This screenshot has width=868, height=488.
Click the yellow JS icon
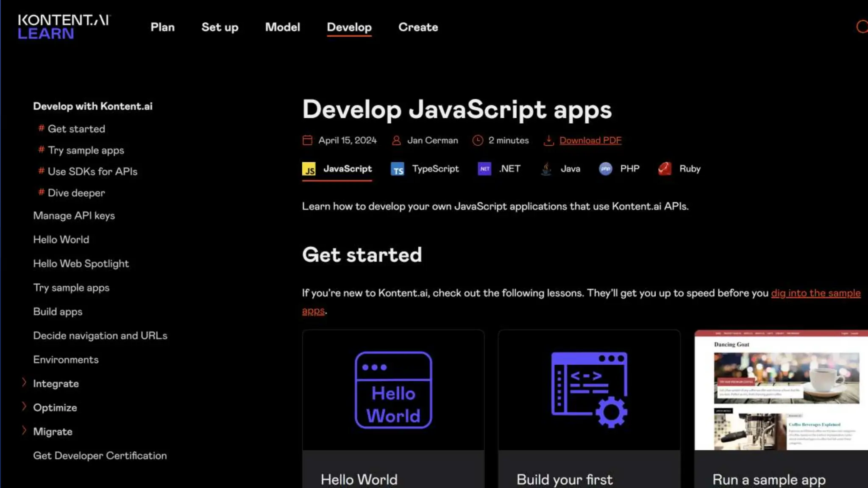[x=309, y=169]
